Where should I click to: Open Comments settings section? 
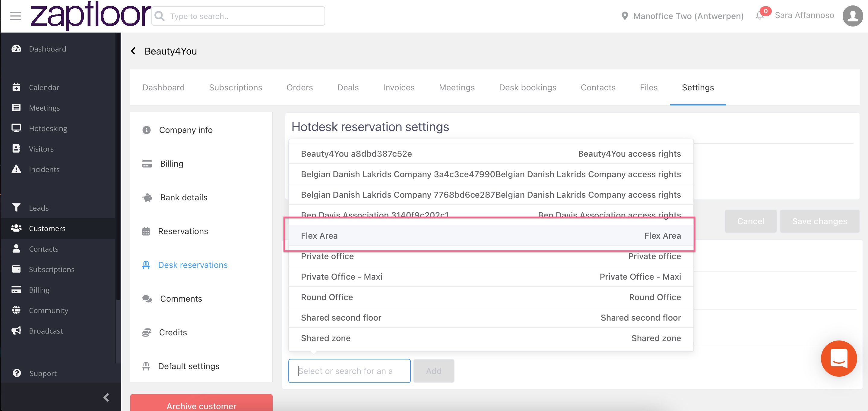coord(181,299)
